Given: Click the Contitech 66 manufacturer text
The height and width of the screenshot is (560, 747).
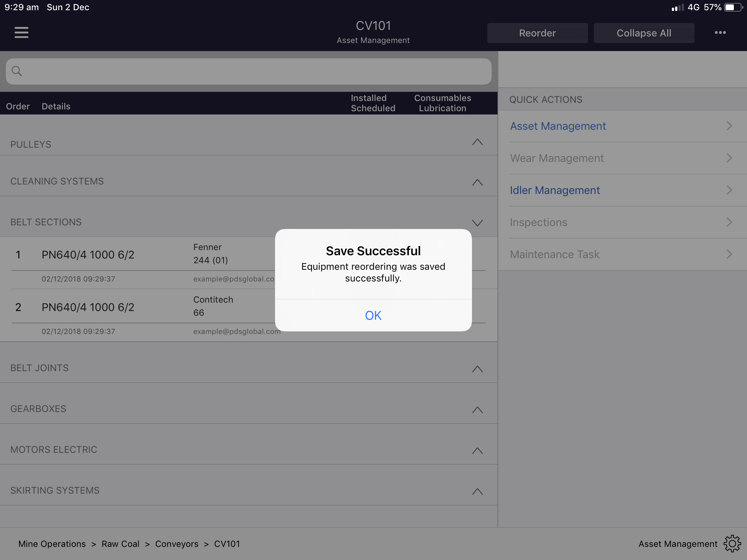Looking at the screenshot, I should [213, 306].
